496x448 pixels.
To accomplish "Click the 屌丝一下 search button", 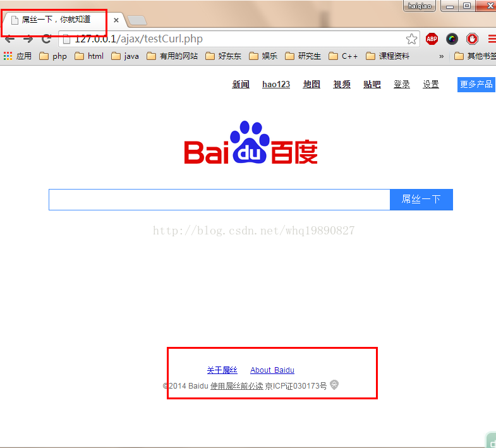I will (421, 200).
